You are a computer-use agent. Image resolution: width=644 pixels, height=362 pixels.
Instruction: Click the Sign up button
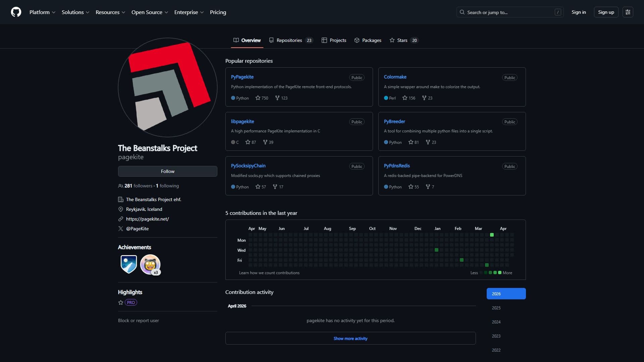click(606, 12)
